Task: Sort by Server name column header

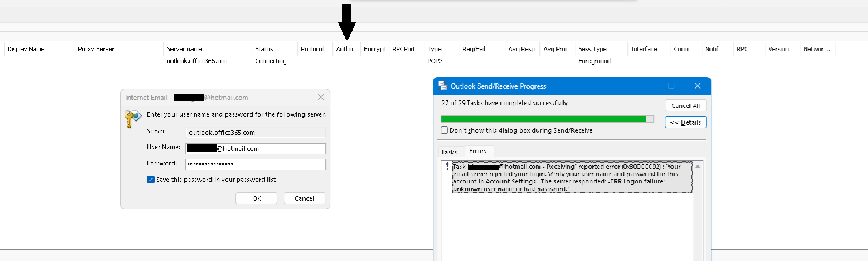Action: (207, 49)
